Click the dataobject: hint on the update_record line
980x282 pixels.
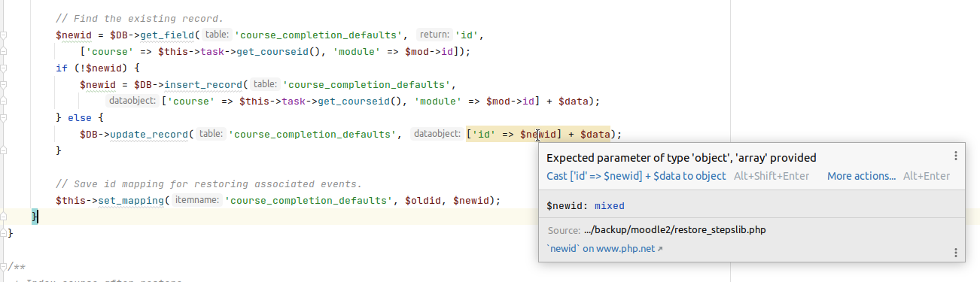[x=437, y=134]
